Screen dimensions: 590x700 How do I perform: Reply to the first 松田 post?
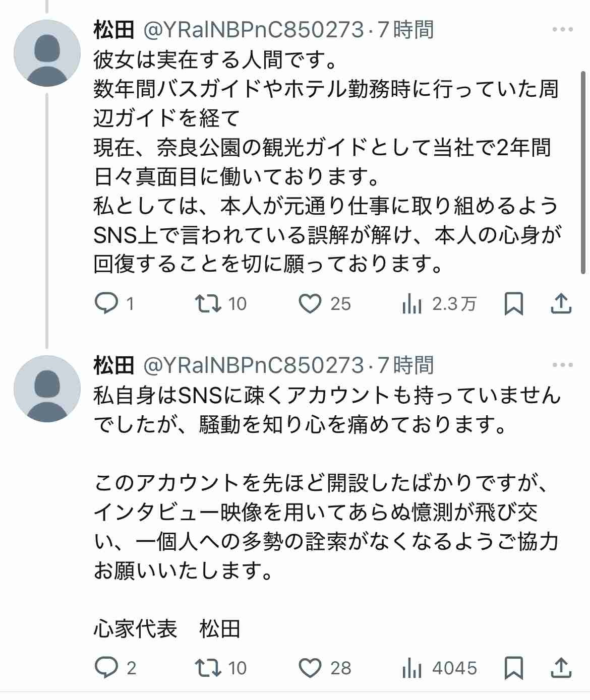pos(106,303)
